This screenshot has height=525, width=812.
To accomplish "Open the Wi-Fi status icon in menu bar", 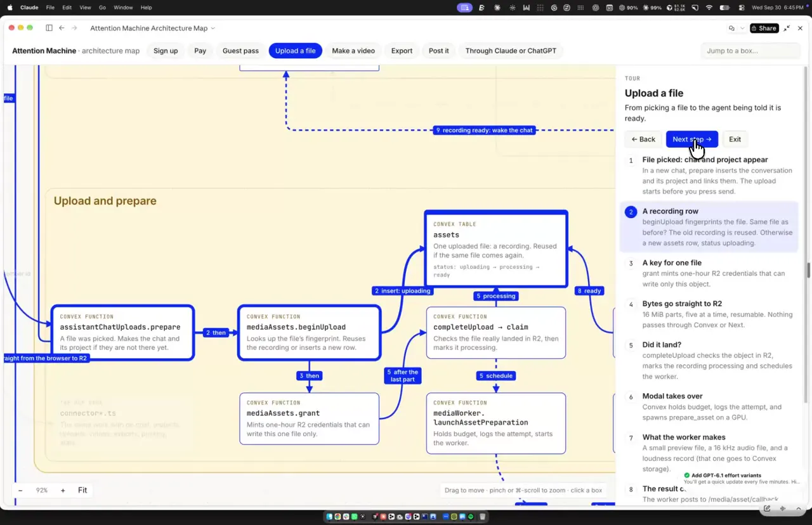I will click(709, 8).
